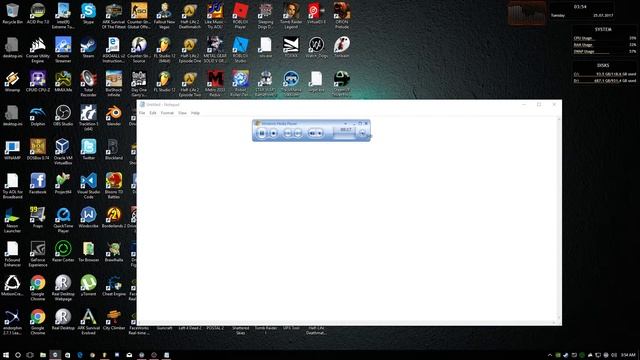Image resolution: width=640 pixels, height=360 pixels.
Task: Stop playback in Windows Media Player
Action: pyautogui.click(x=273, y=133)
